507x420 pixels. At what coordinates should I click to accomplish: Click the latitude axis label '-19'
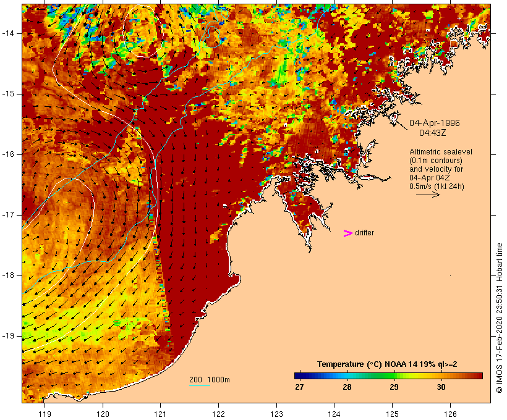click(7, 336)
